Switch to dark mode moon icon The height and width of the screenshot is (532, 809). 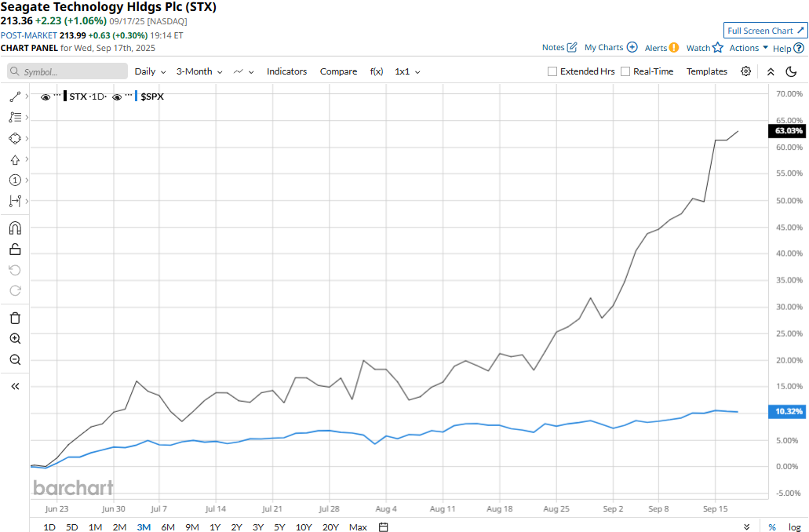[x=791, y=71]
